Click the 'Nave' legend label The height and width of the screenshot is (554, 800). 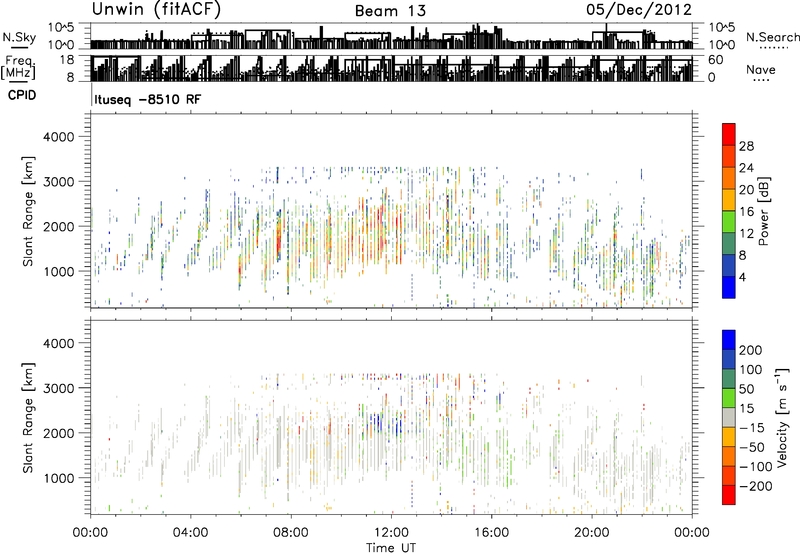(761, 69)
